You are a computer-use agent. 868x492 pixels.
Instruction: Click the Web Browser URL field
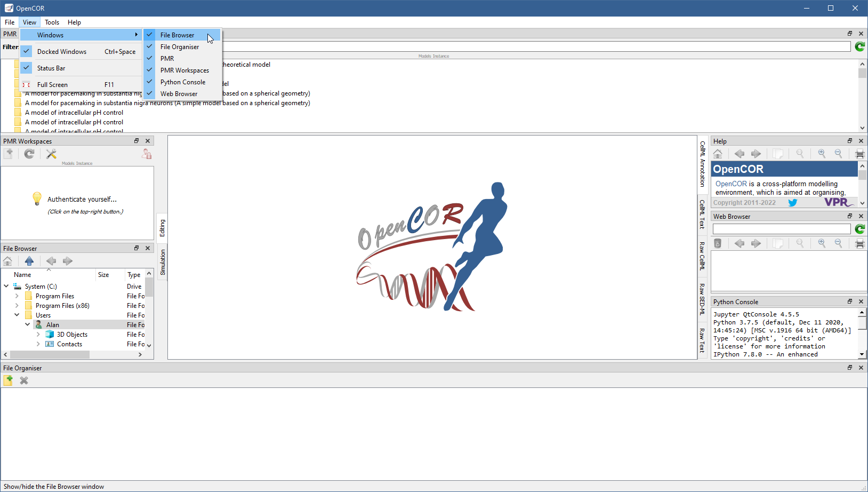[781, 229]
